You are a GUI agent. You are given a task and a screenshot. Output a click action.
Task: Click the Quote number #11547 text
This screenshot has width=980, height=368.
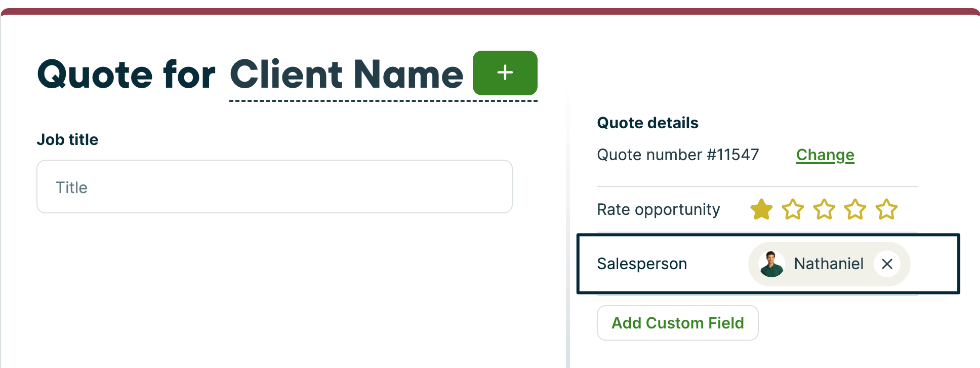pos(678,155)
